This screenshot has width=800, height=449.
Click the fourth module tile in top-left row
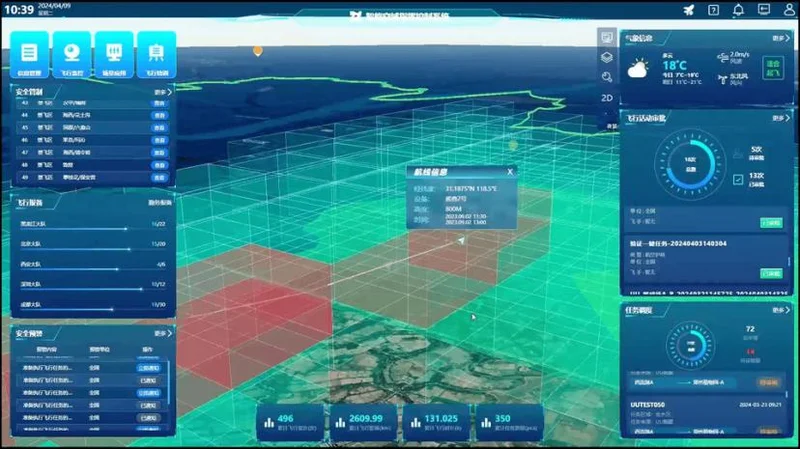coord(156,53)
